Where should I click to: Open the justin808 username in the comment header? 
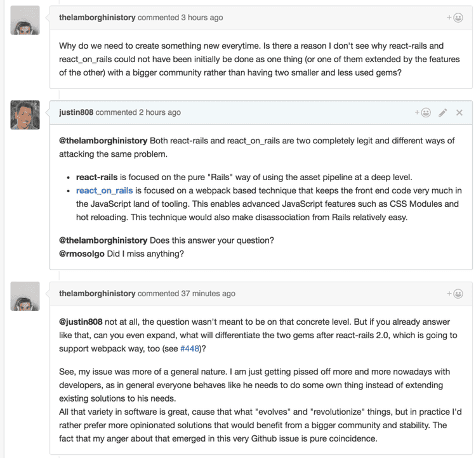pos(76,112)
